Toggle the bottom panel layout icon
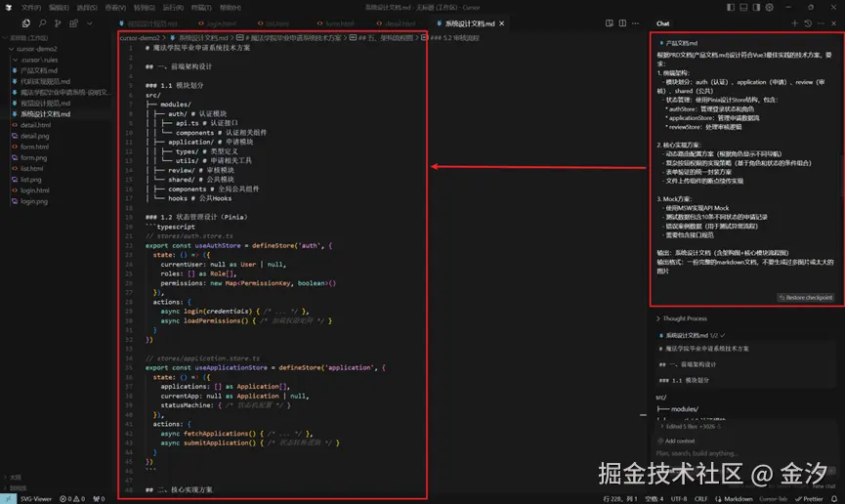Screen dimensions: 845x504 click(x=743, y=8)
